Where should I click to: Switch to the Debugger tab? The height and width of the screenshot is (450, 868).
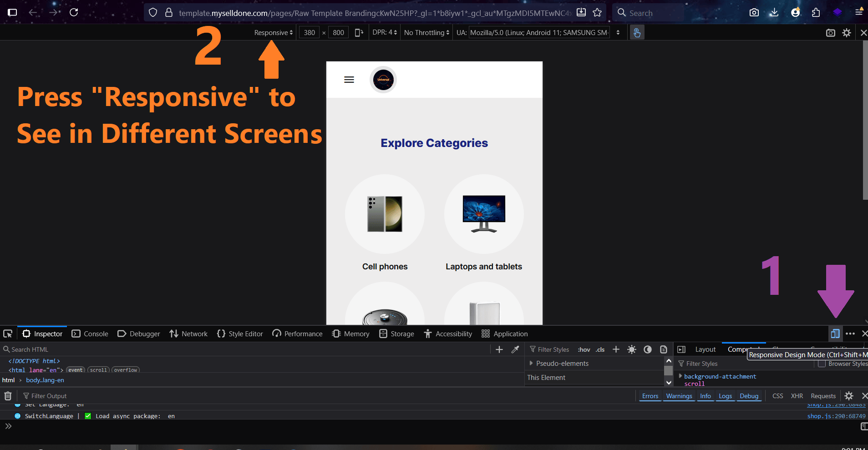click(139, 334)
